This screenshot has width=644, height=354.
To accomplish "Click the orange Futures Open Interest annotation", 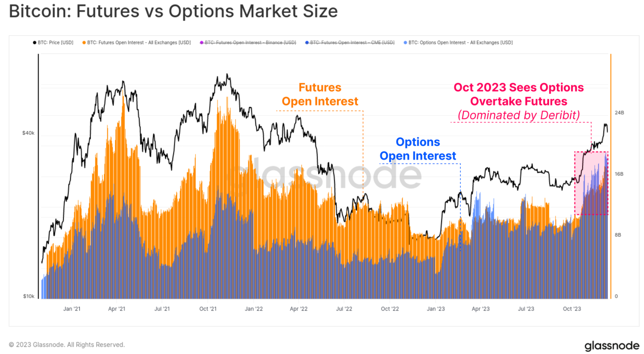I will 320,94.
